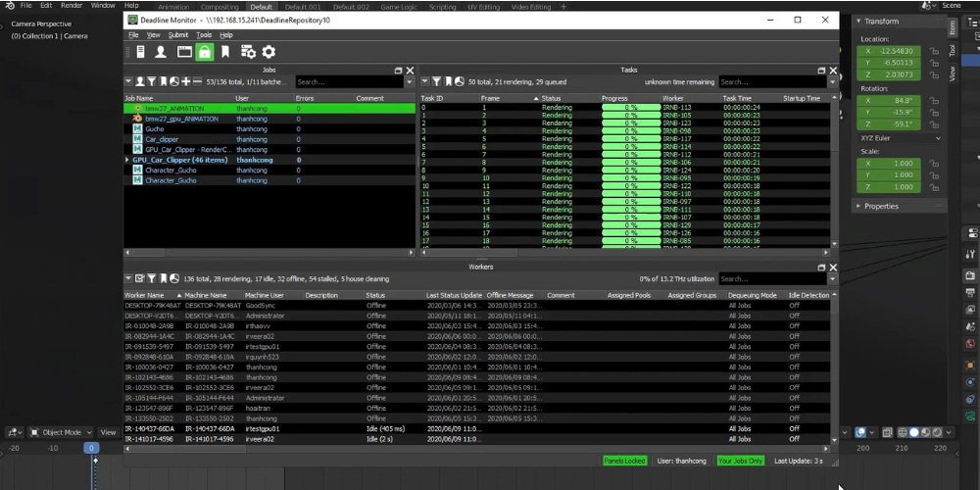Toggle lock for Rotation X value
Image resolution: width=980 pixels, height=490 pixels.
pyautogui.click(x=935, y=100)
